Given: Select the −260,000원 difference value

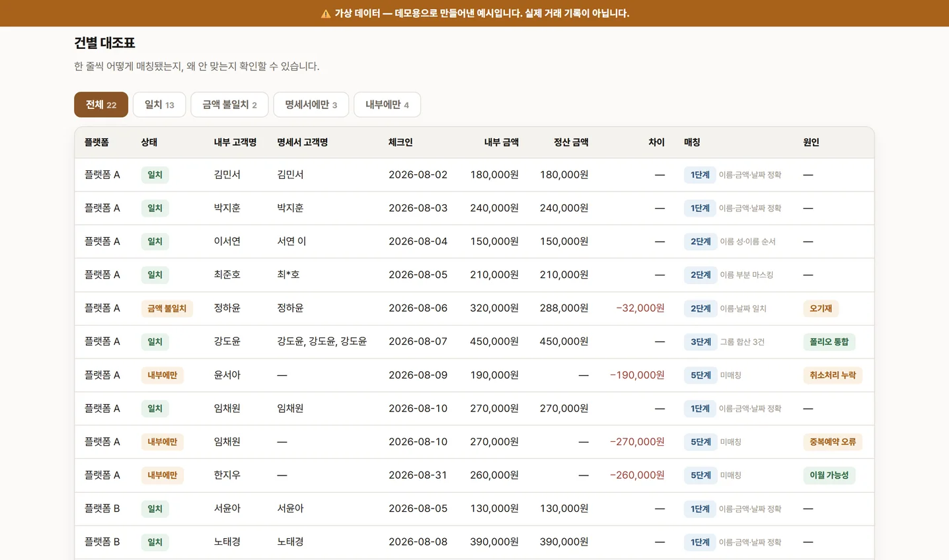Looking at the screenshot, I should click(637, 475).
